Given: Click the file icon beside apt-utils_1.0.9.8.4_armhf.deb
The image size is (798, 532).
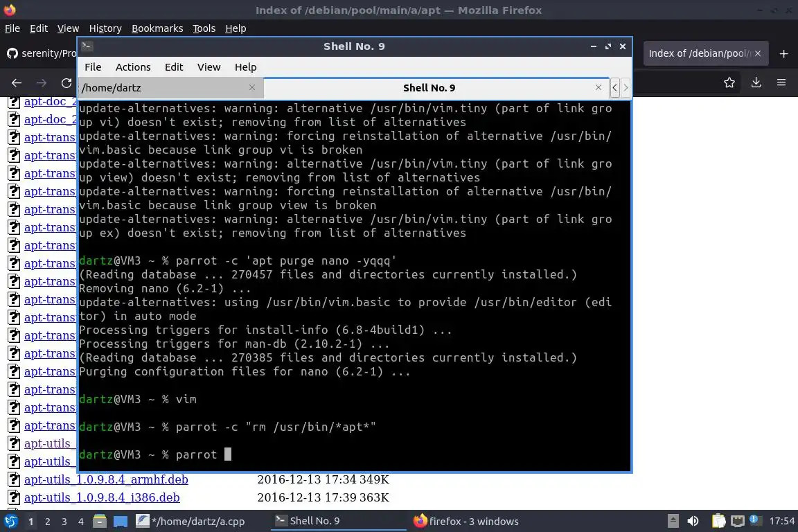Looking at the screenshot, I should point(14,479).
